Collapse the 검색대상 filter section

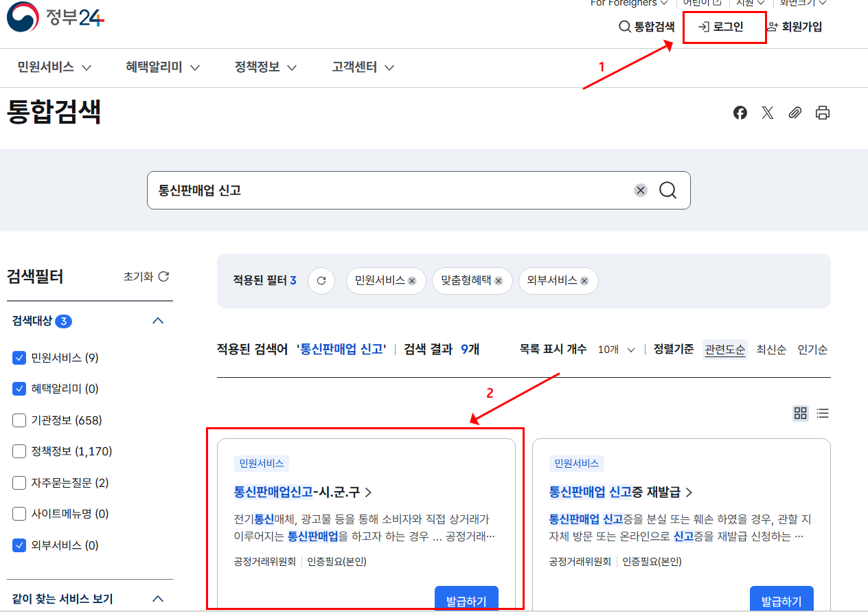pos(157,321)
